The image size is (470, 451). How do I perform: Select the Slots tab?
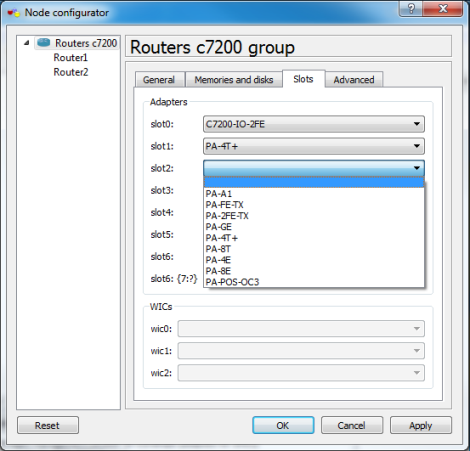(303, 79)
